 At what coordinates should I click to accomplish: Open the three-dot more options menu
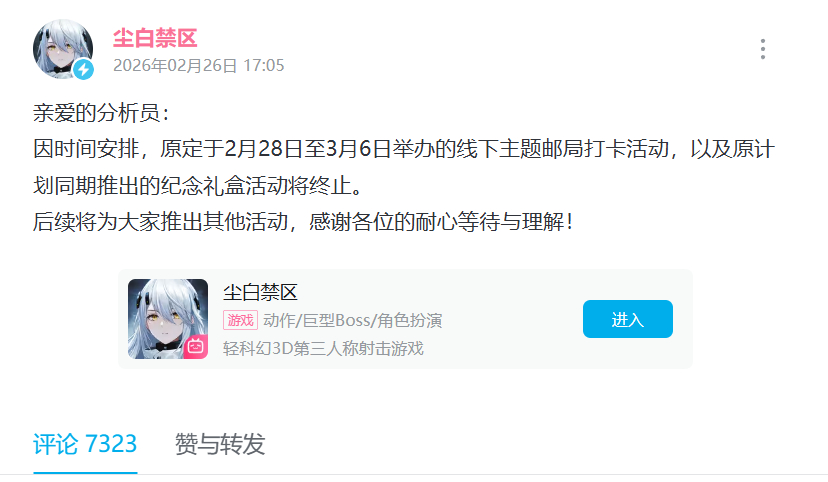tap(763, 49)
